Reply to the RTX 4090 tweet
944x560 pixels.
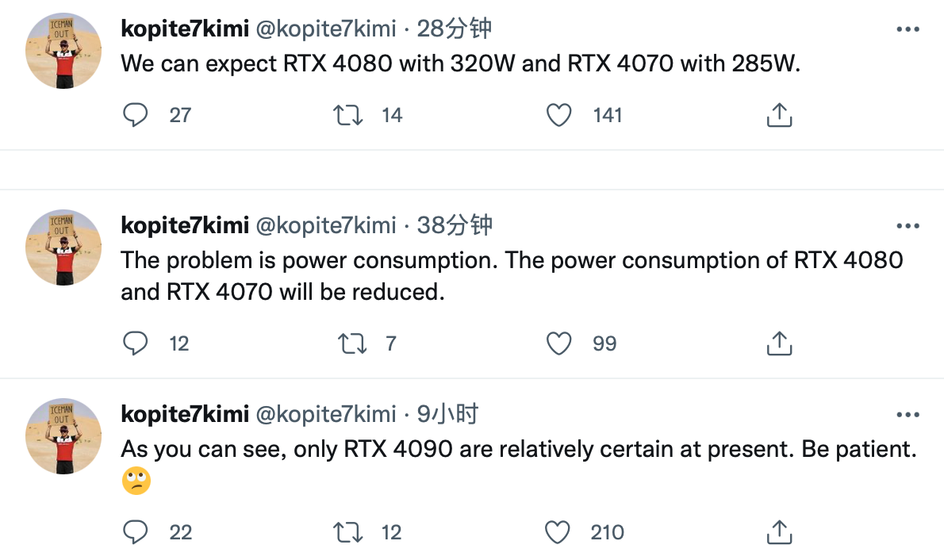point(136,532)
